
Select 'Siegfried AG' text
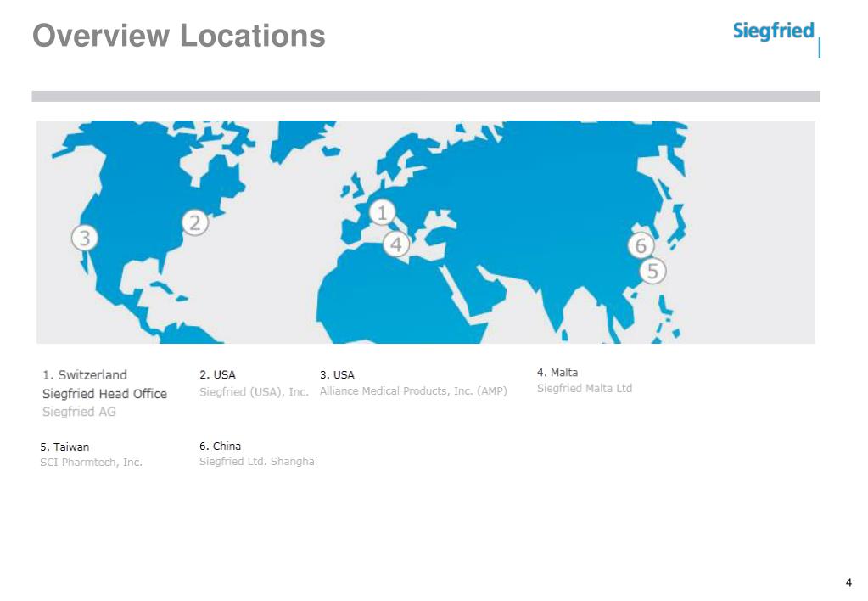79,412
